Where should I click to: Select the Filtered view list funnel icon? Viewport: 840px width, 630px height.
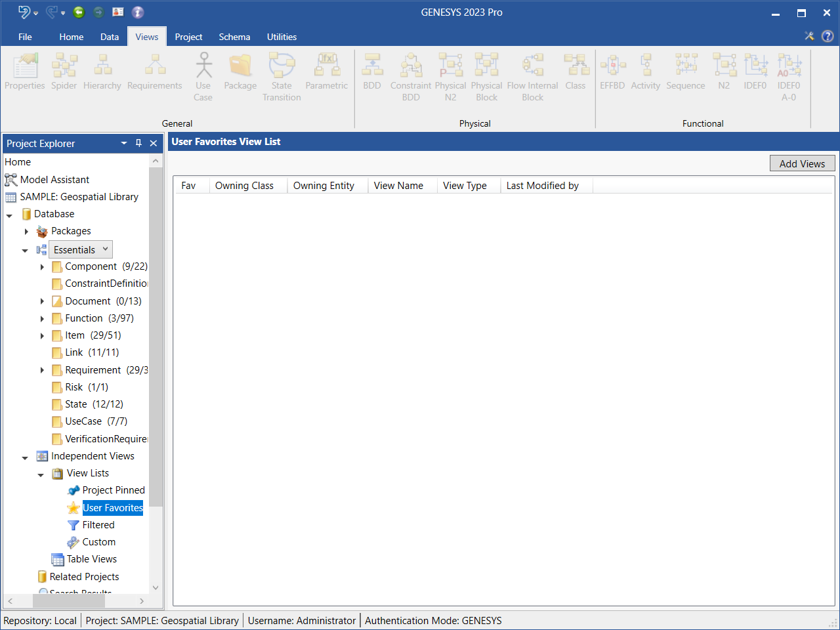click(73, 525)
